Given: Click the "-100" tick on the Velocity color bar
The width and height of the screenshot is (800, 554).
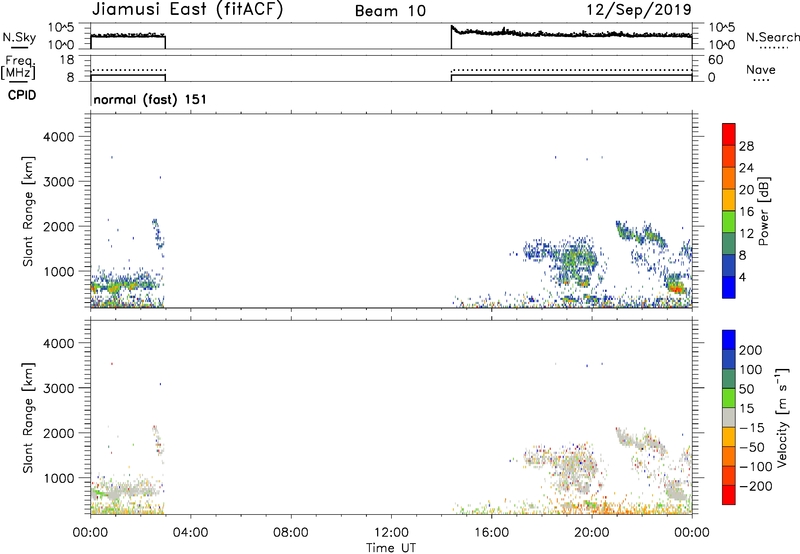Looking at the screenshot, I should (x=756, y=467).
